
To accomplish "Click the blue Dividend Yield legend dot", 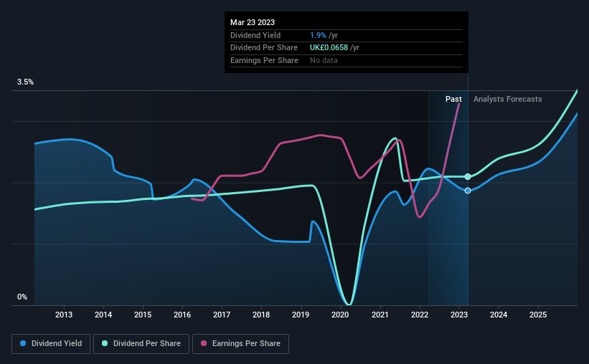I will [x=23, y=343].
